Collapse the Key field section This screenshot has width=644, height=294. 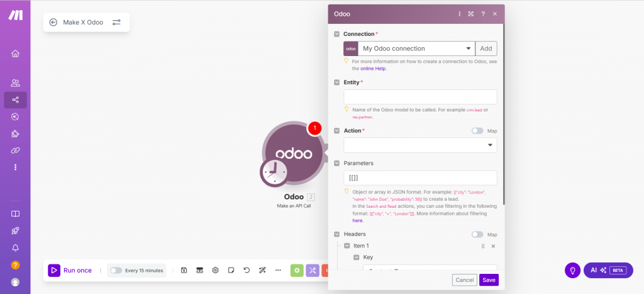click(x=357, y=257)
